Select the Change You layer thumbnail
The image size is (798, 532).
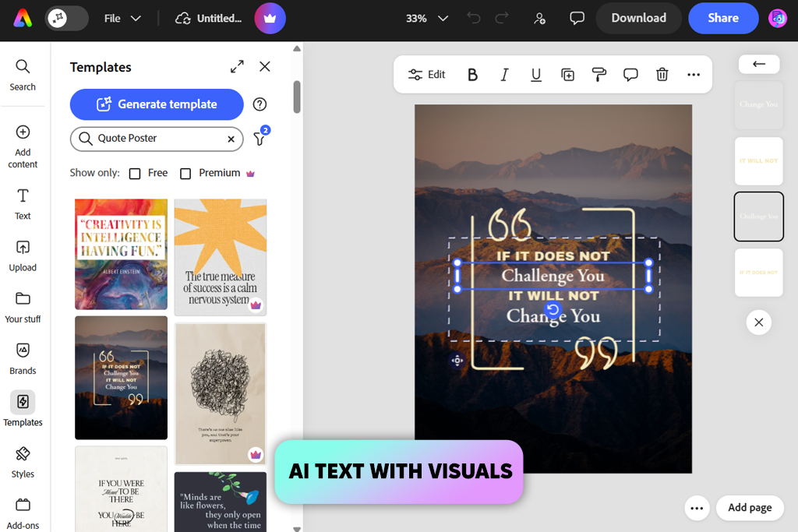tap(759, 105)
